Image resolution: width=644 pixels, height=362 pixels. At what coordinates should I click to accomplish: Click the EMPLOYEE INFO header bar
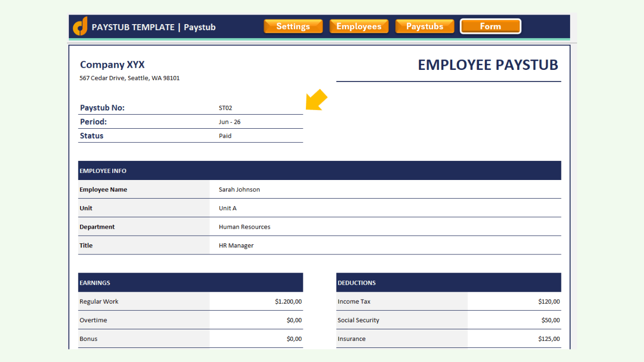pos(319,170)
